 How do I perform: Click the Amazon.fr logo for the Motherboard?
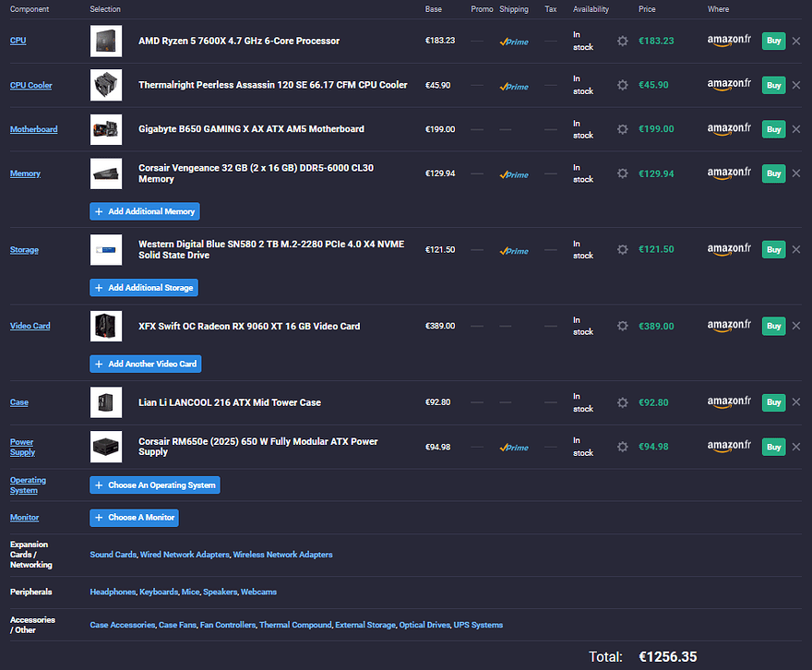click(x=729, y=129)
